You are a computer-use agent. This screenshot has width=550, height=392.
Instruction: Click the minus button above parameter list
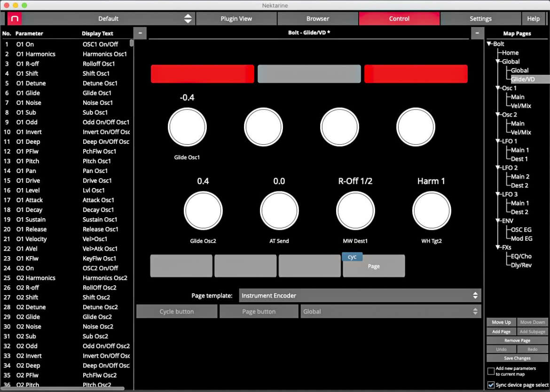(140, 33)
